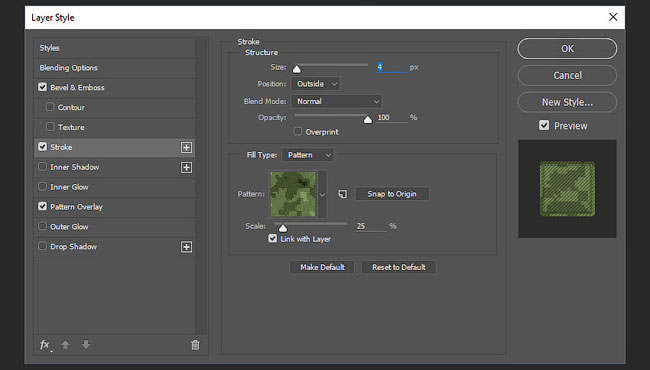Click the Opacity slider handle
The image size is (650, 370).
[368, 120]
